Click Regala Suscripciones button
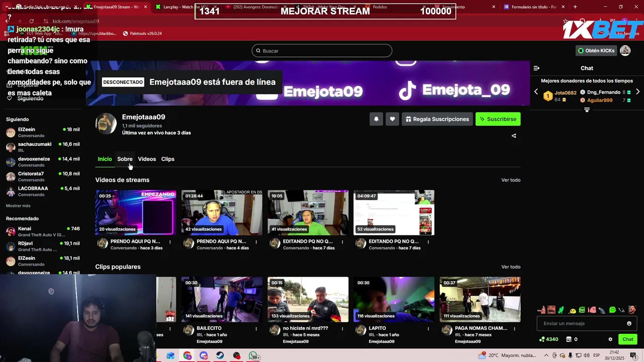Viewport: 644px width, 362px height. click(437, 119)
